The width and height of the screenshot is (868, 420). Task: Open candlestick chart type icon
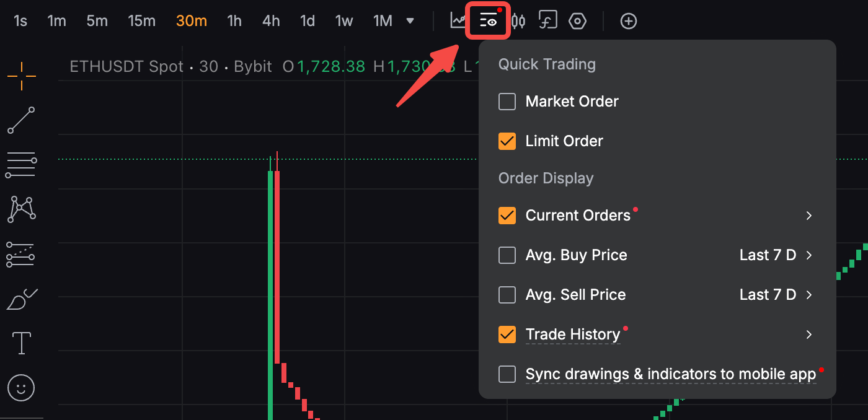click(518, 21)
